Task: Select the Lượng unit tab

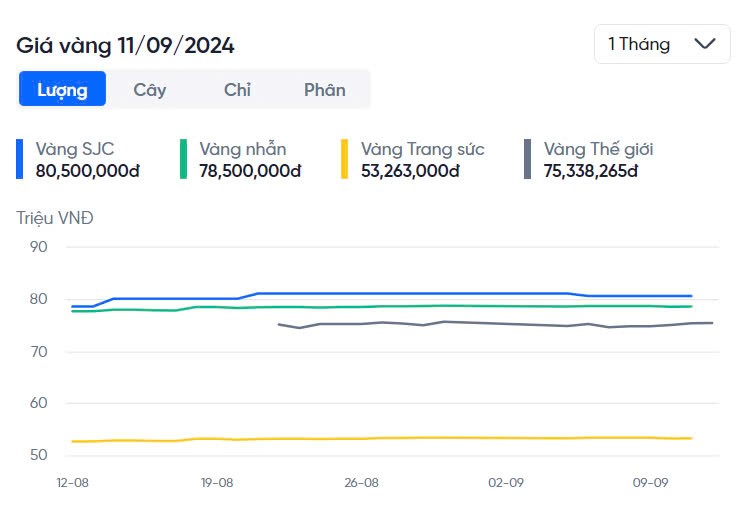Action: (x=62, y=89)
